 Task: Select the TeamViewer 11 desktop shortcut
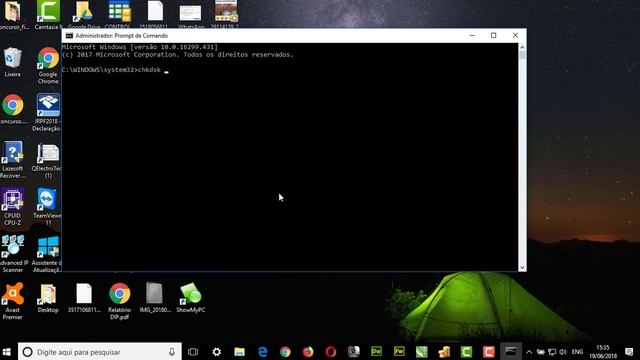[47, 207]
